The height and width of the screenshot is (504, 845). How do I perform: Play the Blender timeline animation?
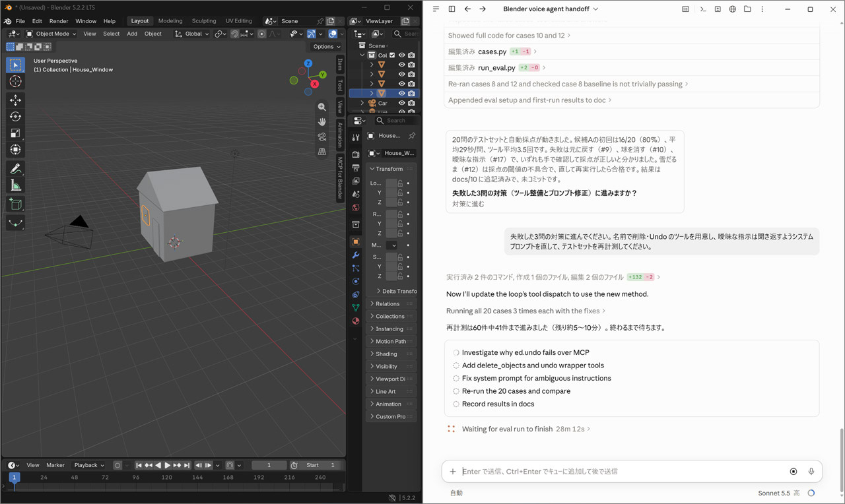click(x=167, y=466)
